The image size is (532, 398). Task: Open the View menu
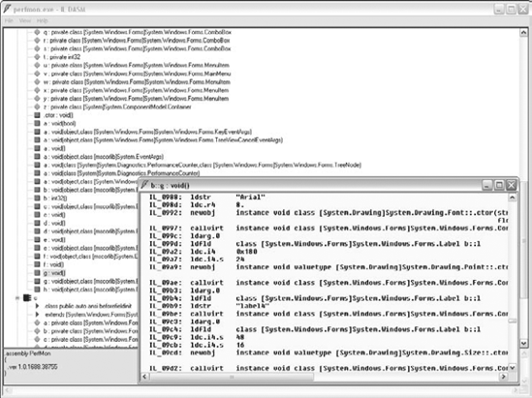tap(25, 21)
